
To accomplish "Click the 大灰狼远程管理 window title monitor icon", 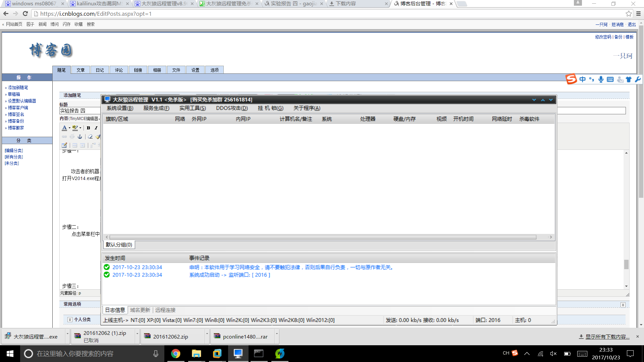I will pyautogui.click(x=107, y=100).
